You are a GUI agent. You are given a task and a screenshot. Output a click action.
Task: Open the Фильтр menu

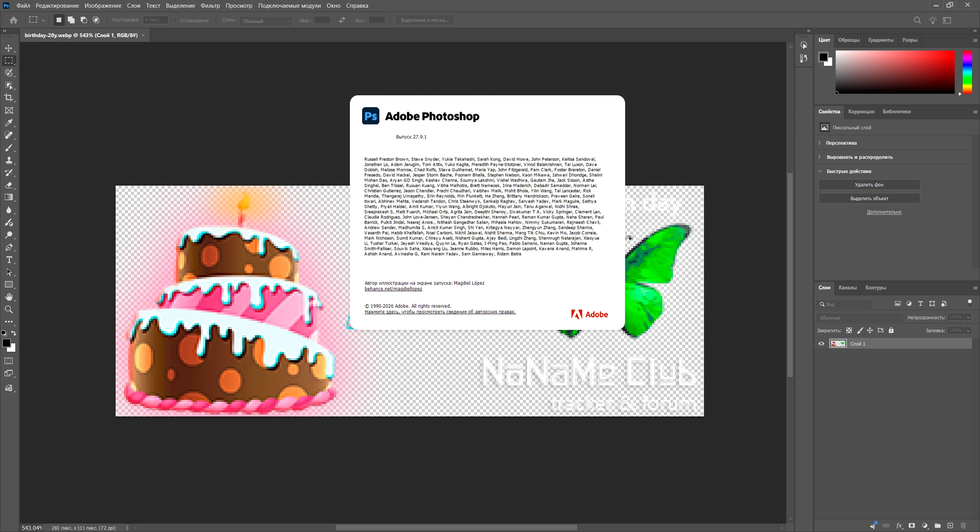tap(211, 6)
